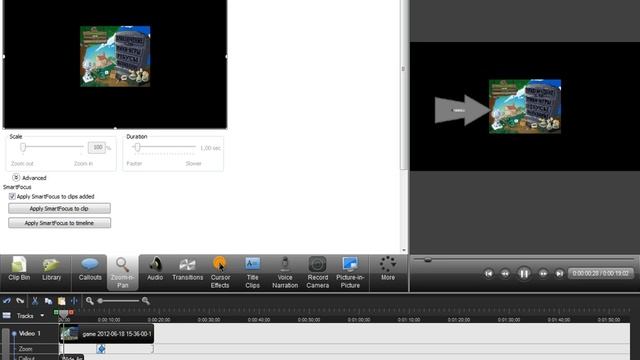Click the green selection start marker

56,312
